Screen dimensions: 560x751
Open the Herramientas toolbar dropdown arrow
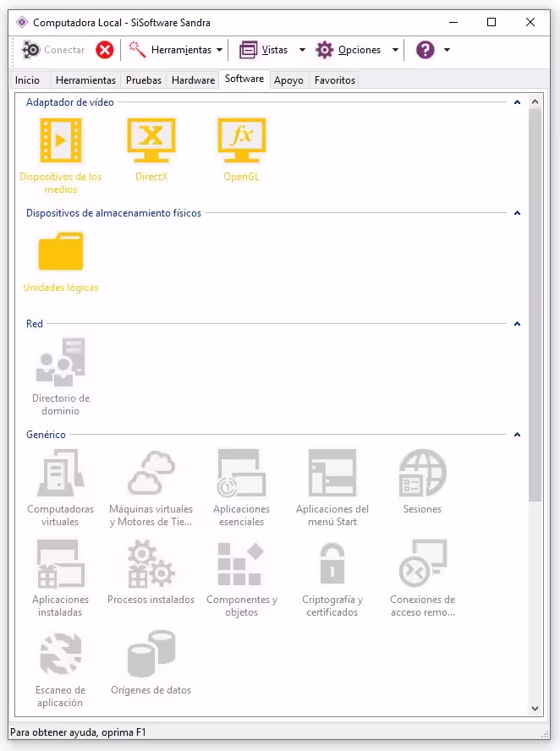click(219, 50)
